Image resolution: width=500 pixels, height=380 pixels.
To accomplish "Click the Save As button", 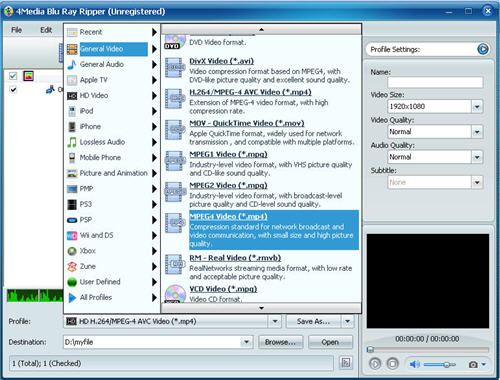I will tap(313, 321).
